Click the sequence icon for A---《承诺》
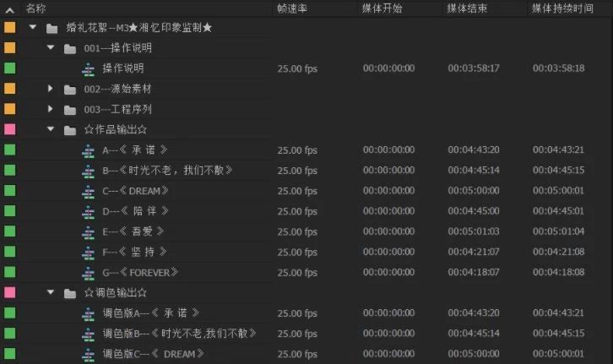The height and width of the screenshot is (364, 613). click(89, 150)
